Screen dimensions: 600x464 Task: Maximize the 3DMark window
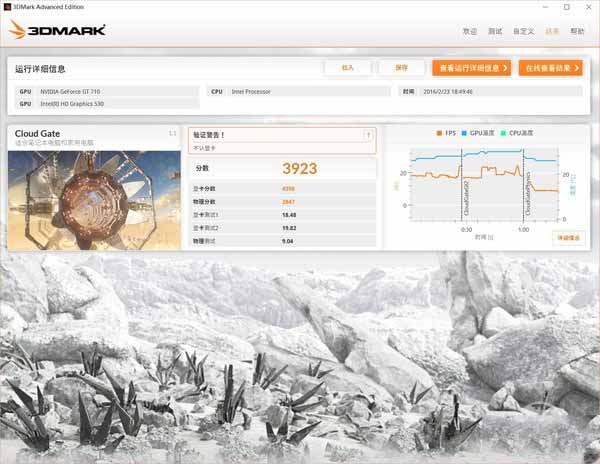(567, 7)
